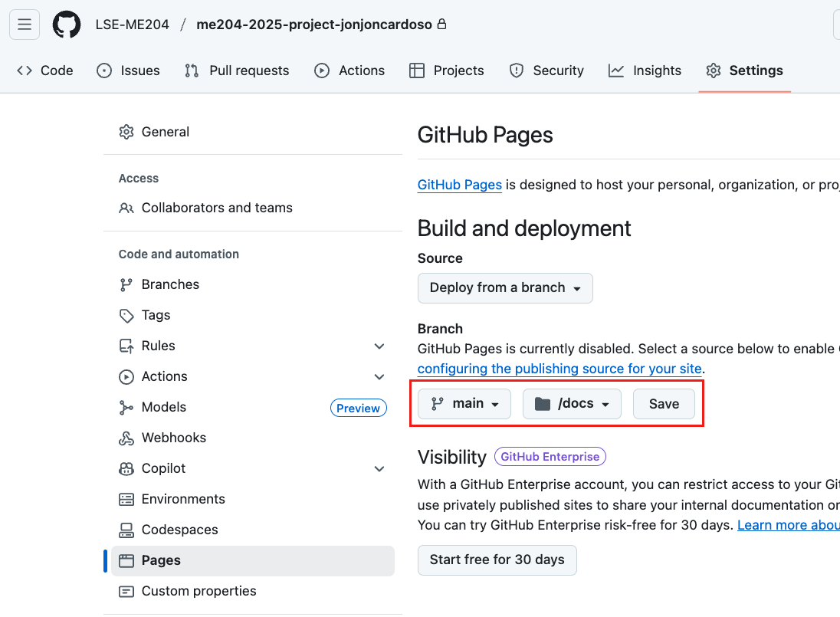Click the Environments server icon
840x617 pixels.
[x=126, y=499]
